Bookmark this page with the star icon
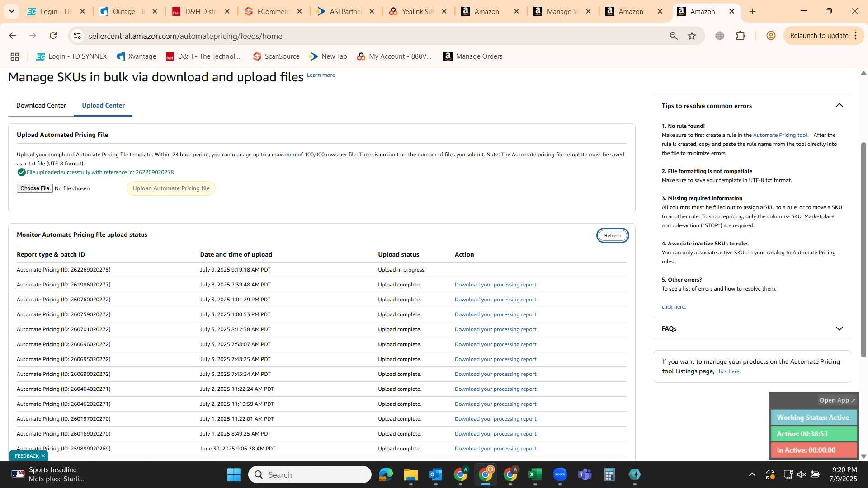 click(x=692, y=36)
